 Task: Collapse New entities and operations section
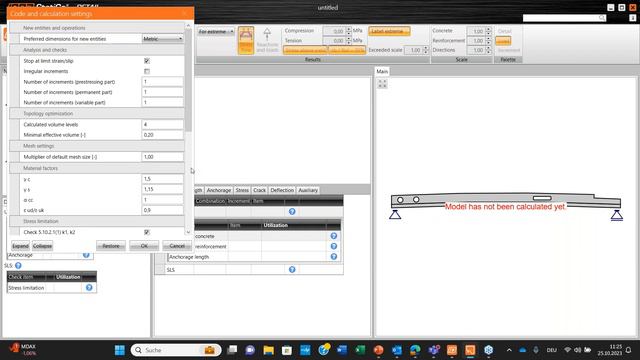coord(97,28)
